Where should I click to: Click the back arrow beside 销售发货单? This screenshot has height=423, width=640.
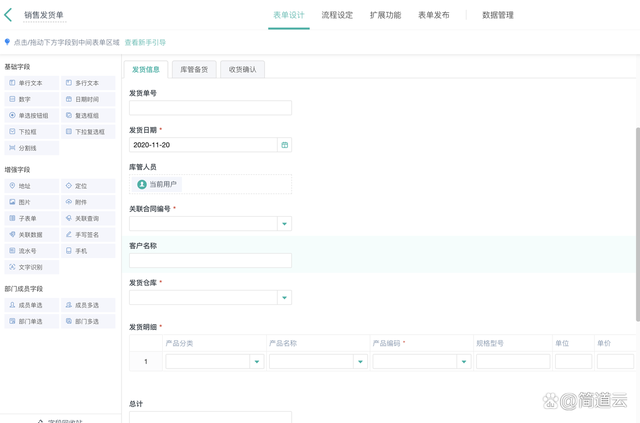(9, 15)
